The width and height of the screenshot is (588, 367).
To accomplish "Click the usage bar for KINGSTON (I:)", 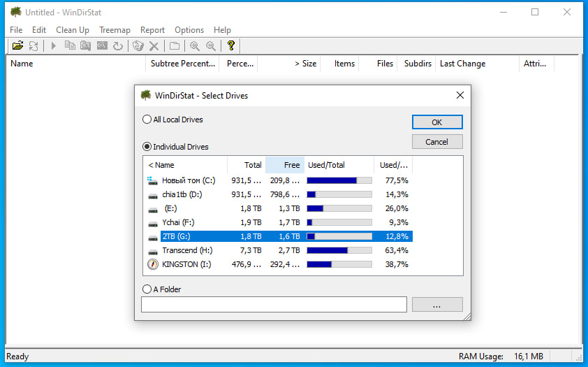I will coord(339,264).
